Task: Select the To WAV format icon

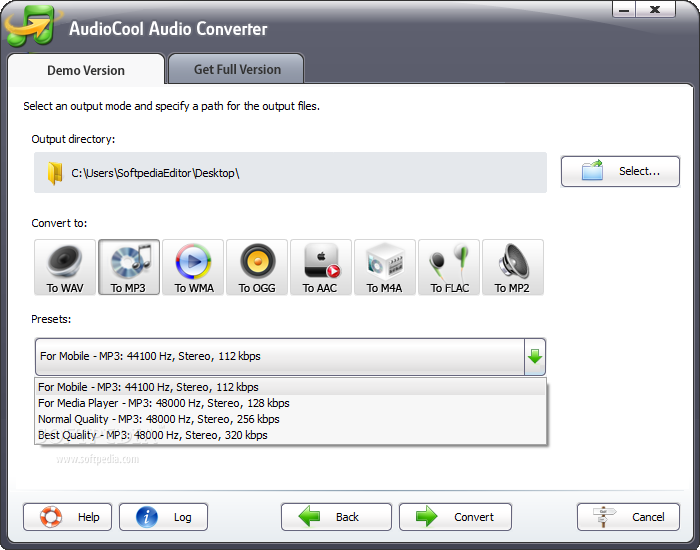Action: (65, 267)
